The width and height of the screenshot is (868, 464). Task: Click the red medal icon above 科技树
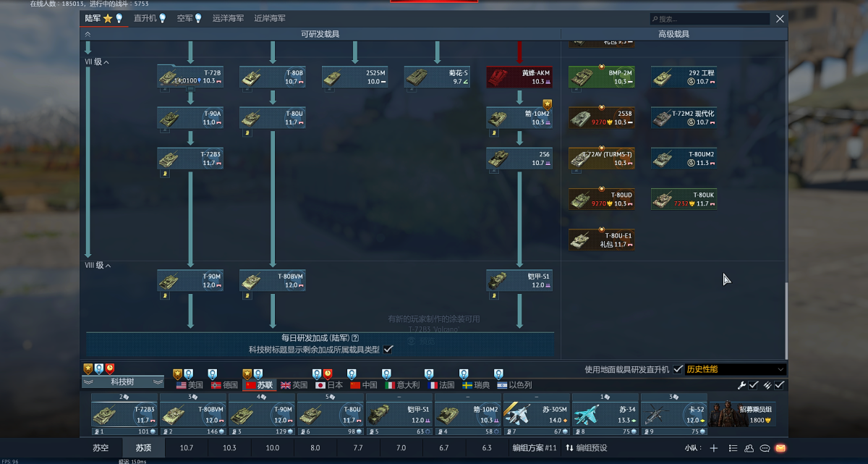(x=110, y=368)
